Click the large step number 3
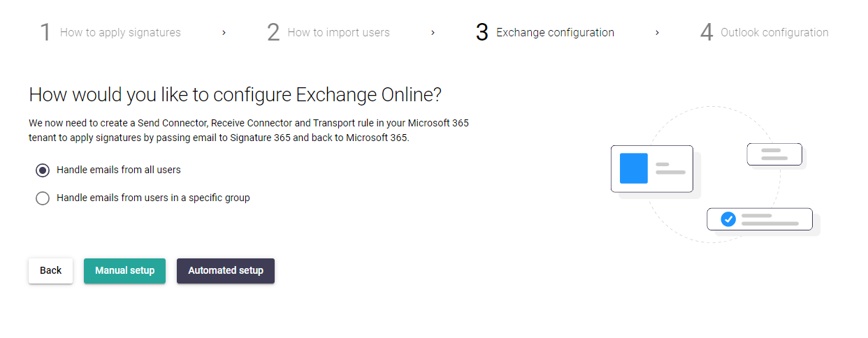868x338 pixels. pos(482,33)
